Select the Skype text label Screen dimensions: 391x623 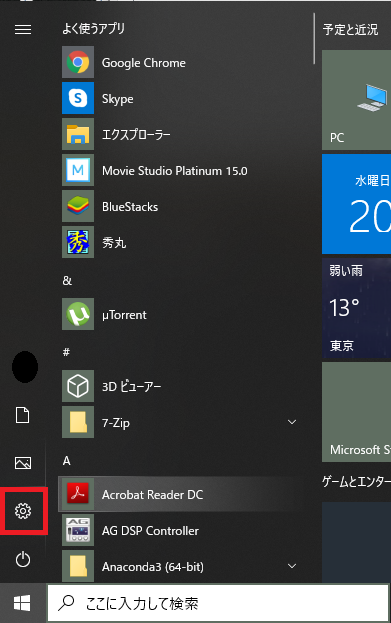tap(118, 99)
